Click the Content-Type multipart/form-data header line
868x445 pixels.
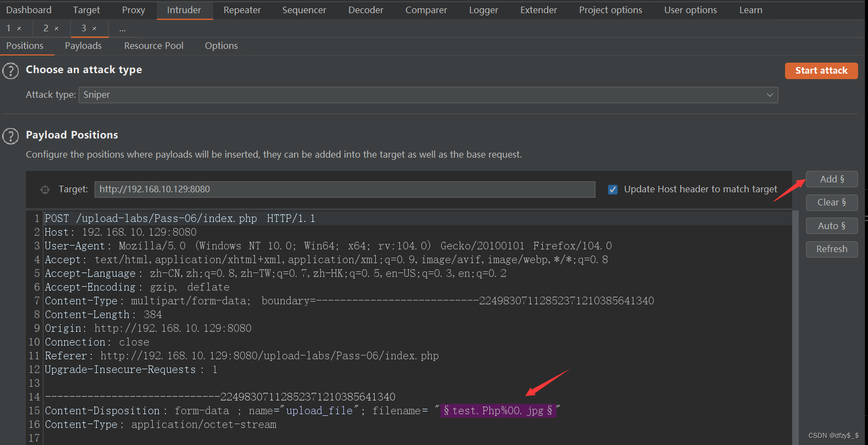[x=349, y=301]
